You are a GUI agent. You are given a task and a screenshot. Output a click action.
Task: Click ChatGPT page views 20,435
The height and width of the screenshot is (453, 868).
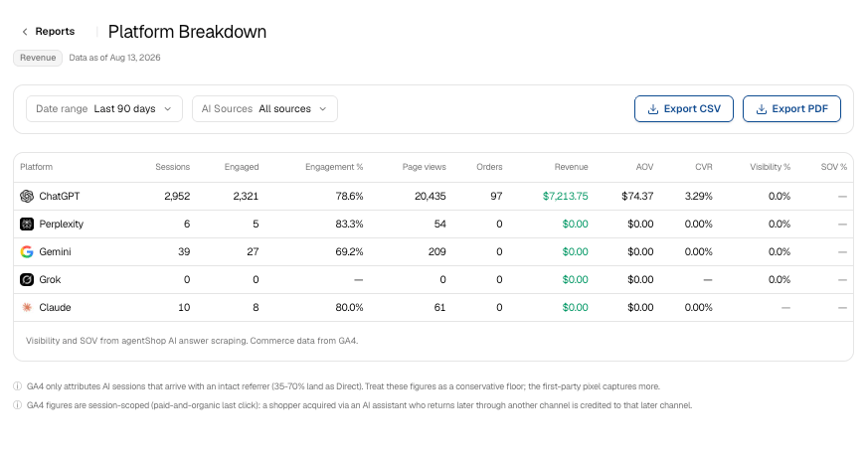coord(431,197)
